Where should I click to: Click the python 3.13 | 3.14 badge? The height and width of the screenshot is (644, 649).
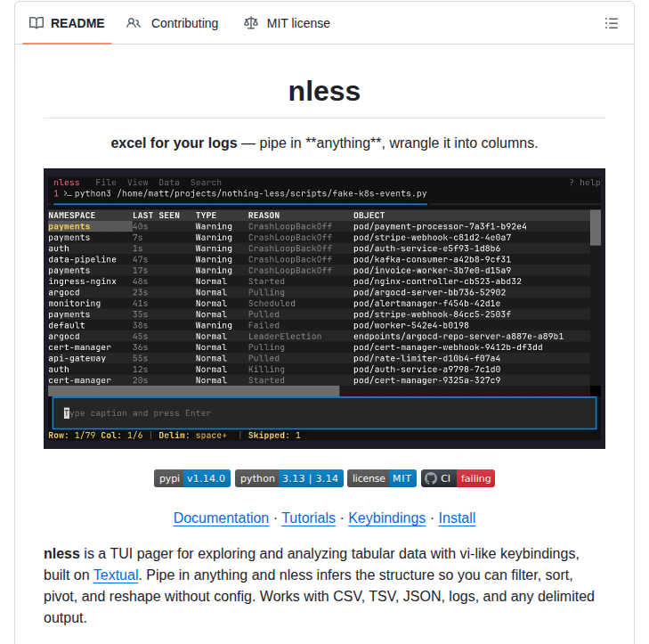point(289,478)
